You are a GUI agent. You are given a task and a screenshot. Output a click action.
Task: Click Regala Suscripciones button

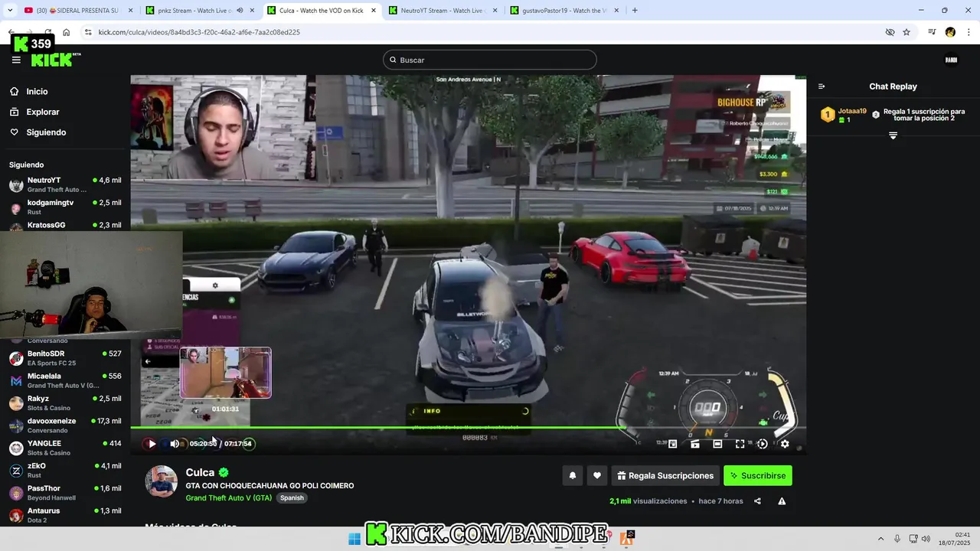click(x=665, y=475)
